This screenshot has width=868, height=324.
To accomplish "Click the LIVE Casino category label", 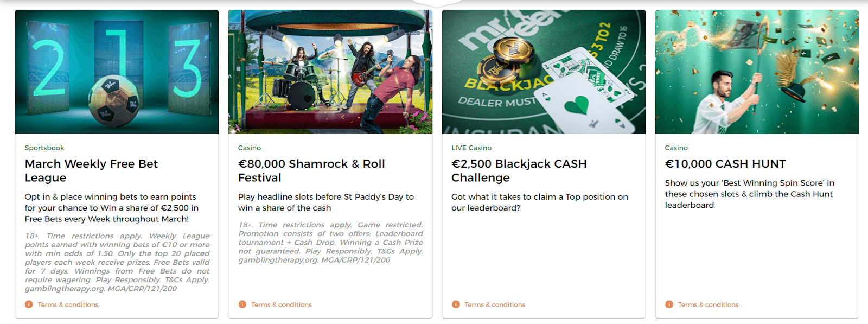I will click(x=471, y=148).
